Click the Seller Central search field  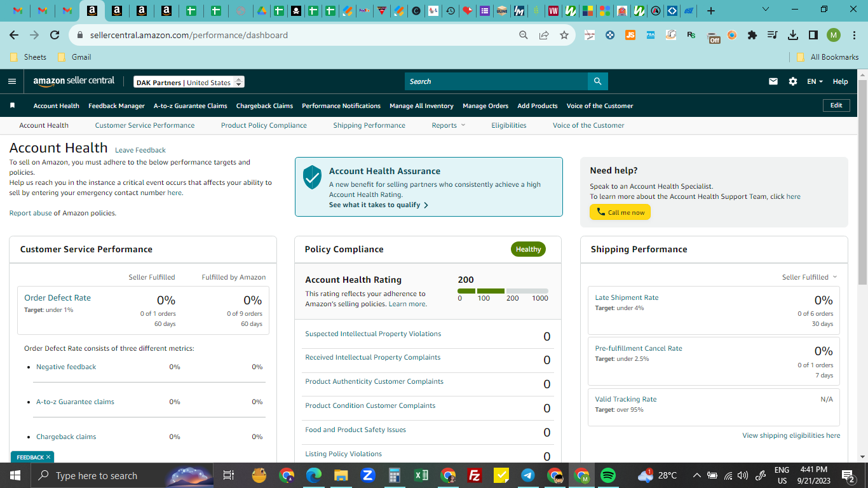tap(496, 81)
